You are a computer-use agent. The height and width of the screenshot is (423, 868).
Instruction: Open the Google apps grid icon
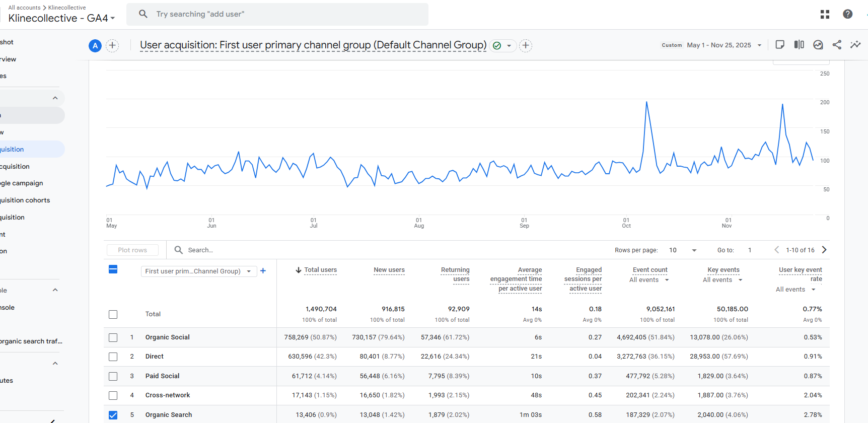pyautogui.click(x=825, y=14)
